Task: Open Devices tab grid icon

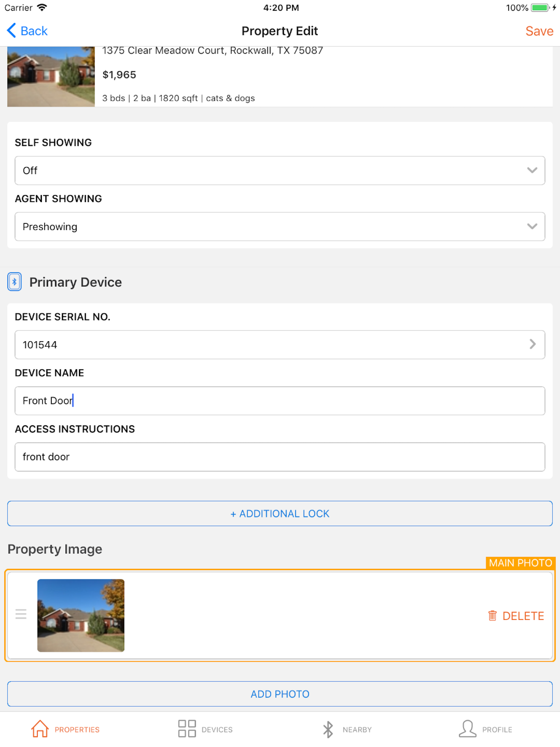Action: click(187, 729)
